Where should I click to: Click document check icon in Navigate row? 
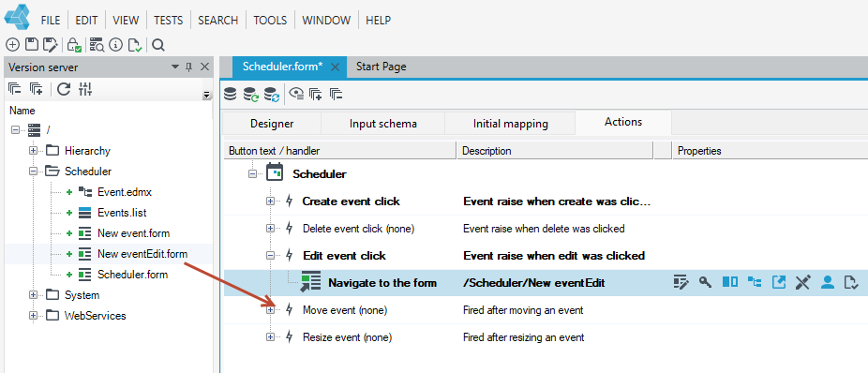click(851, 282)
